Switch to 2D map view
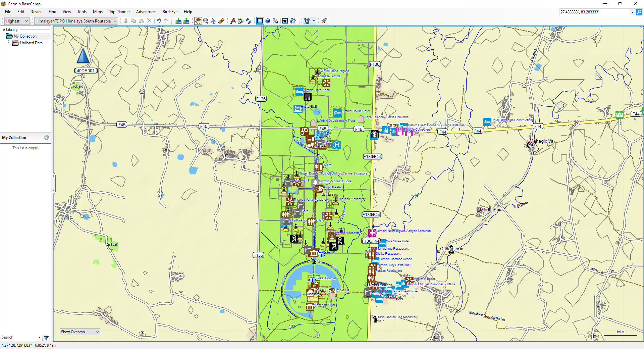This screenshot has width=644, height=349. (x=260, y=21)
